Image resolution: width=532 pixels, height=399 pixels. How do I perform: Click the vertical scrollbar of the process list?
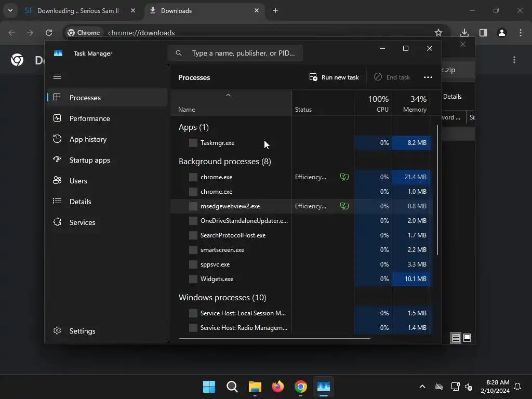pos(437,190)
